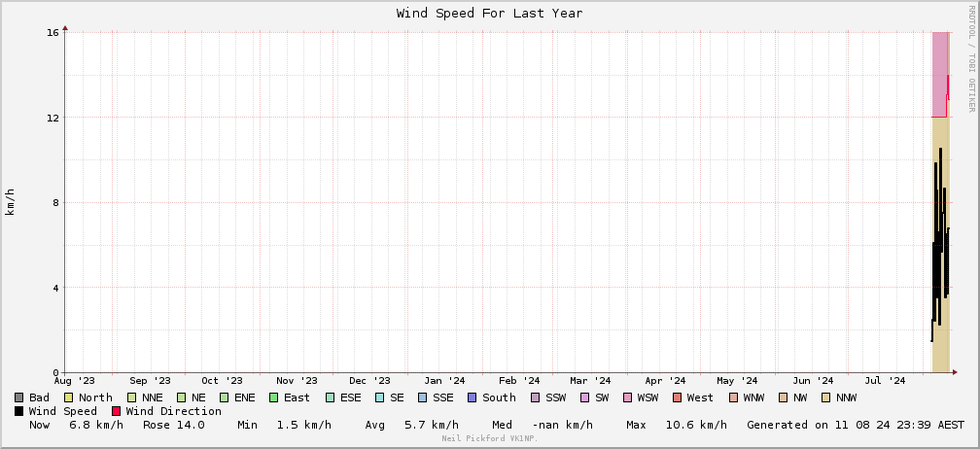980x449 pixels.
Task: Click the Nov '23 axis label
Action: pos(297,380)
